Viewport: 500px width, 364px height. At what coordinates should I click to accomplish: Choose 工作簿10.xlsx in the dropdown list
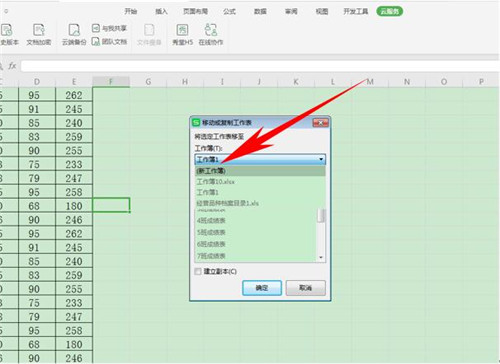(260, 182)
